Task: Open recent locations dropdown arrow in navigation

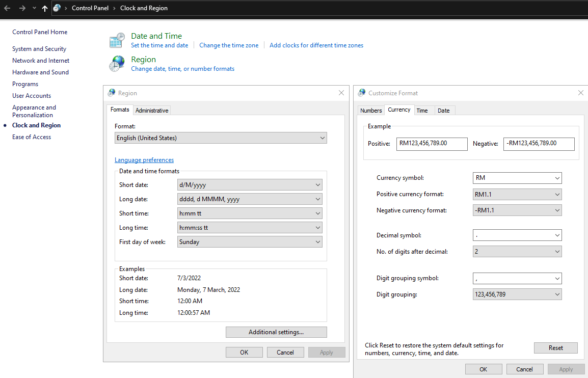Action: point(34,8)
